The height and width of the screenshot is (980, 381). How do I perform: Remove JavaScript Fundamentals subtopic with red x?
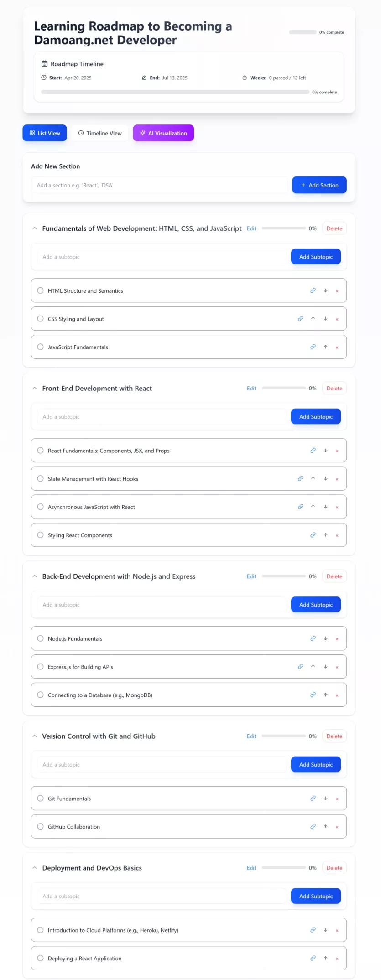337,347
